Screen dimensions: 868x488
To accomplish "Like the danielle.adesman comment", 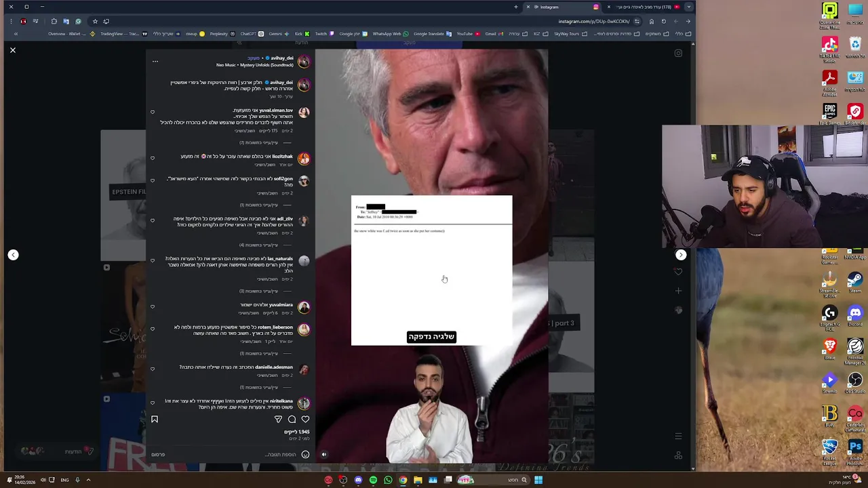I will pyautogui.click(x=153, y=369).
